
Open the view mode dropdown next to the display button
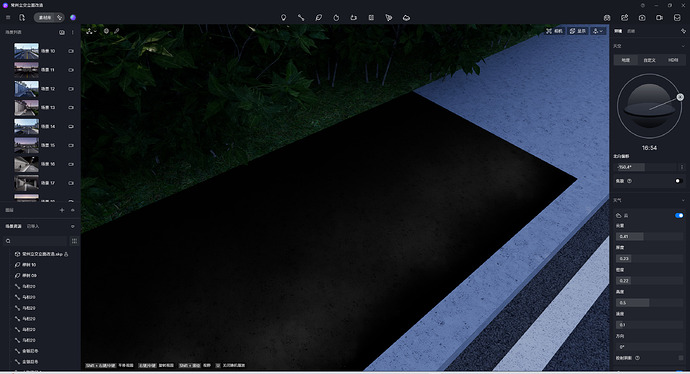click(x=598, y=31)
